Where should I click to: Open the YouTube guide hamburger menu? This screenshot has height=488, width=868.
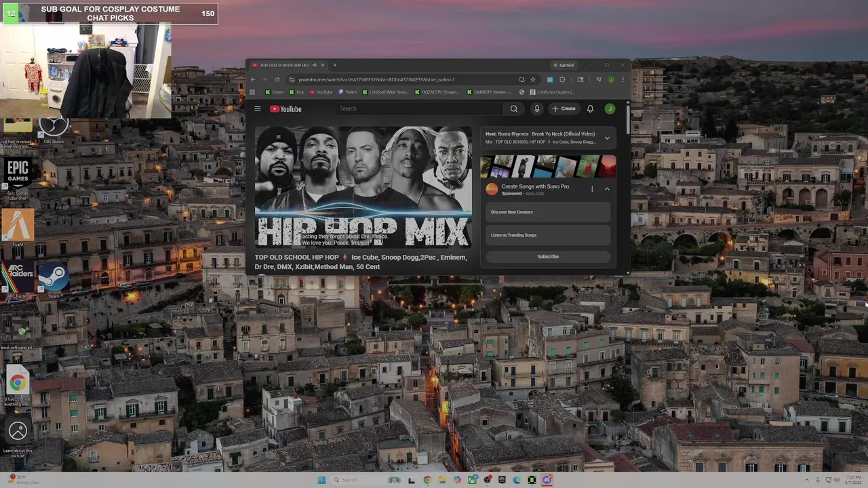258,108
